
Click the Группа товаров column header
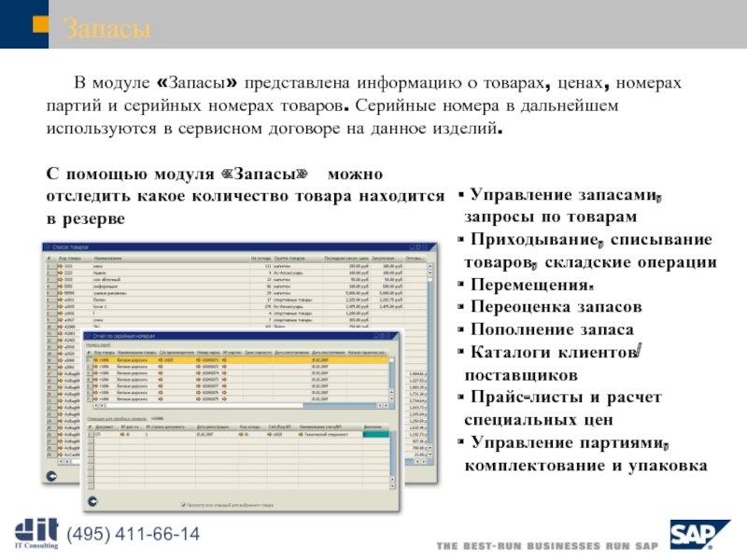[x=298, y=259]
